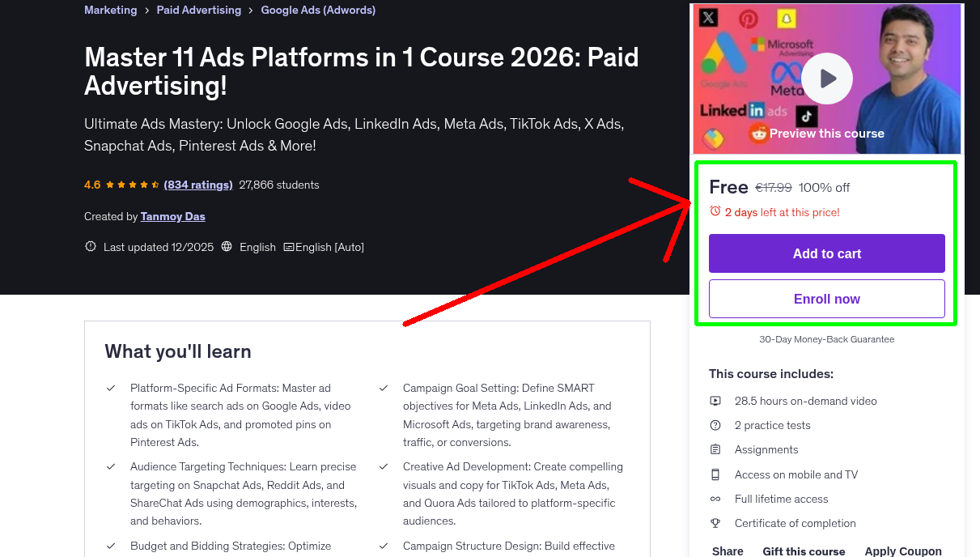Open the (834 ratings) link
Image resolution: width=980 pixels, height=557 pixels.
coord(197,185)
